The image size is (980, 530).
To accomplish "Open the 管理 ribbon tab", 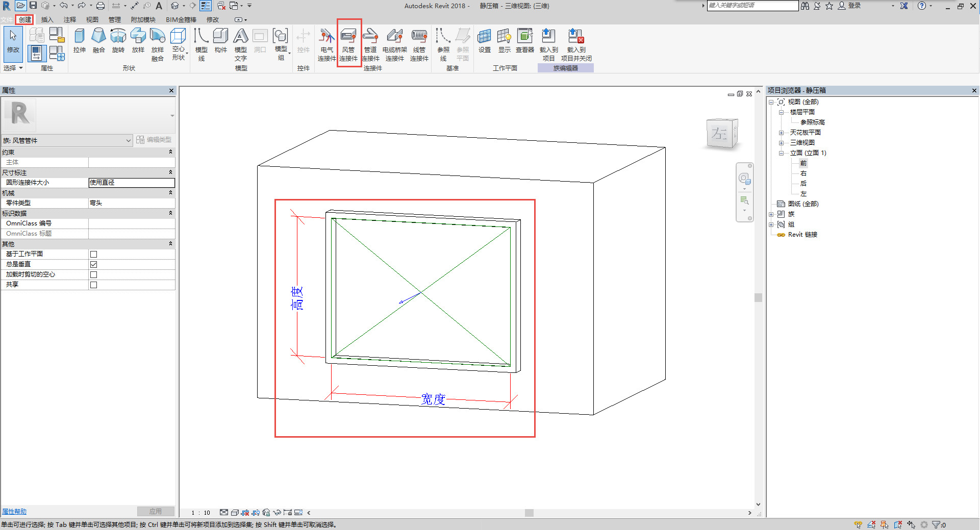I will 115,19.
